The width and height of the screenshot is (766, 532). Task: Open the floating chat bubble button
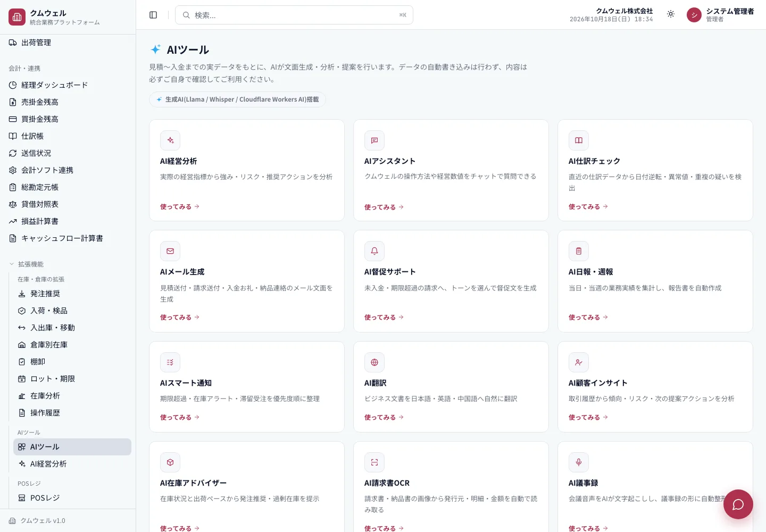738,504
